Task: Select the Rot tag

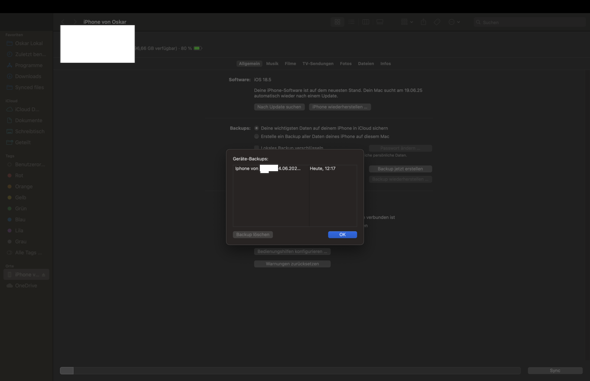Action: tap(26, 175)
